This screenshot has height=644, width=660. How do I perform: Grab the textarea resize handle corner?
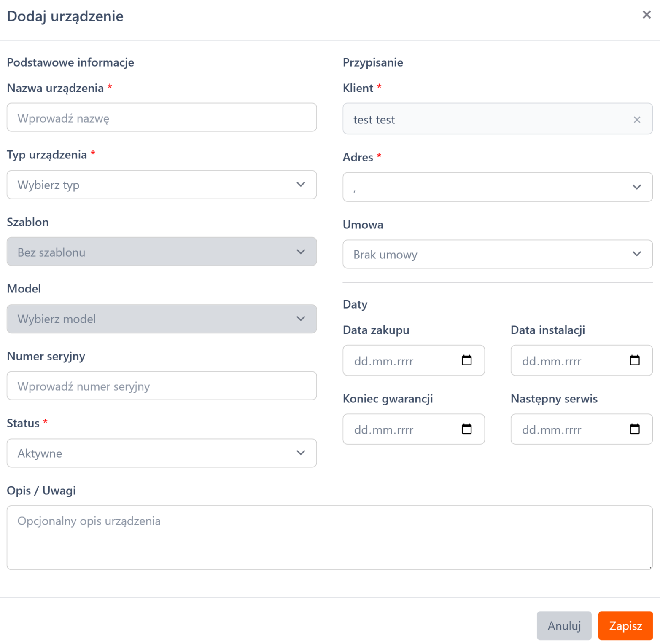click(650, 567)
